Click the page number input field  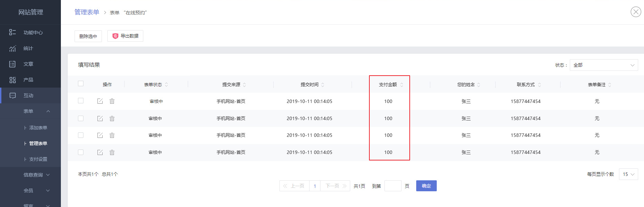tap(393, 186)
